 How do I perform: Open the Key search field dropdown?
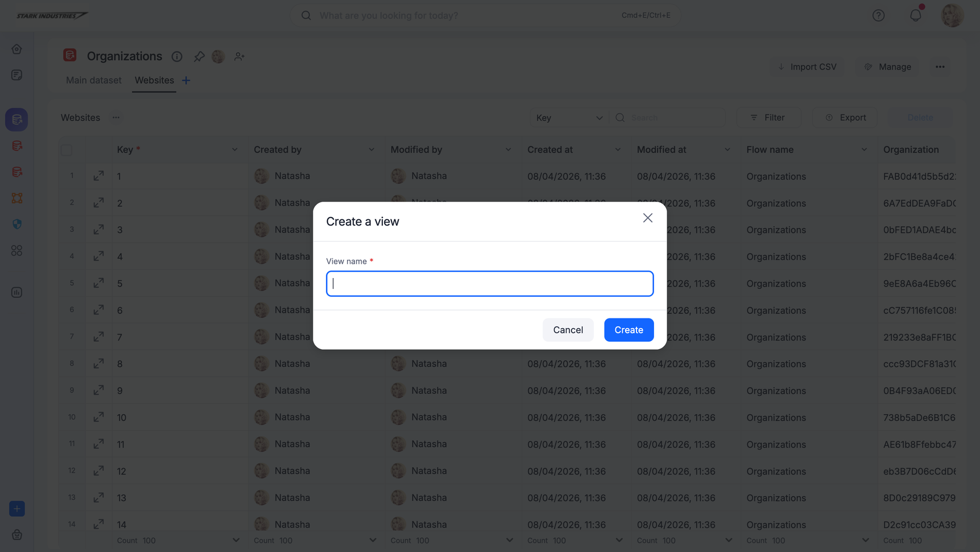[568, 117]
